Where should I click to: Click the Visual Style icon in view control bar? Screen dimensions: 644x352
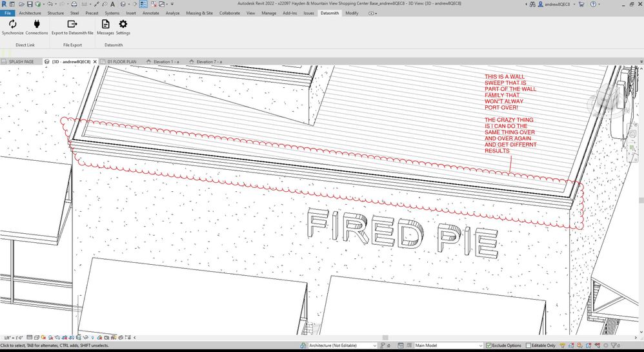(x=37, y=337)
